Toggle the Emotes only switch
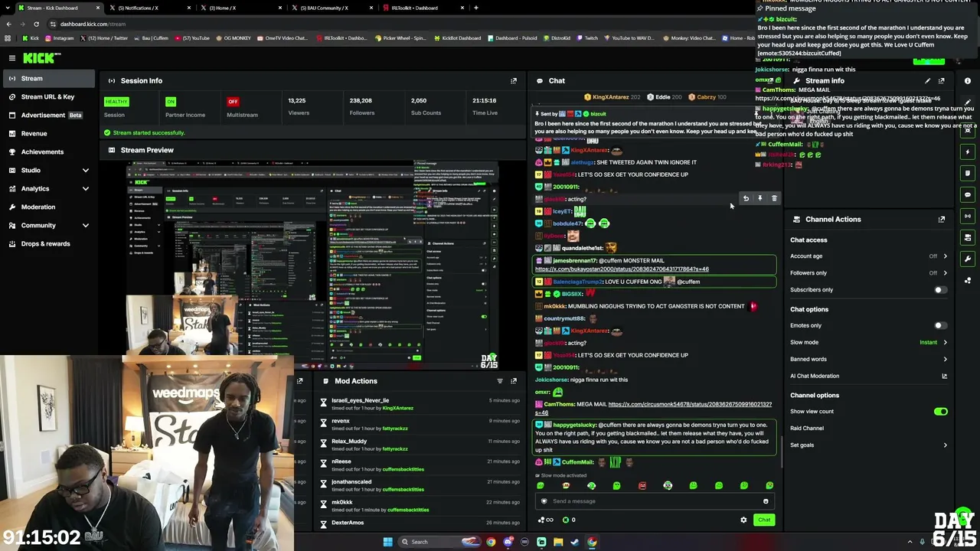Screen dimensions: 980x551 [940, 325]
